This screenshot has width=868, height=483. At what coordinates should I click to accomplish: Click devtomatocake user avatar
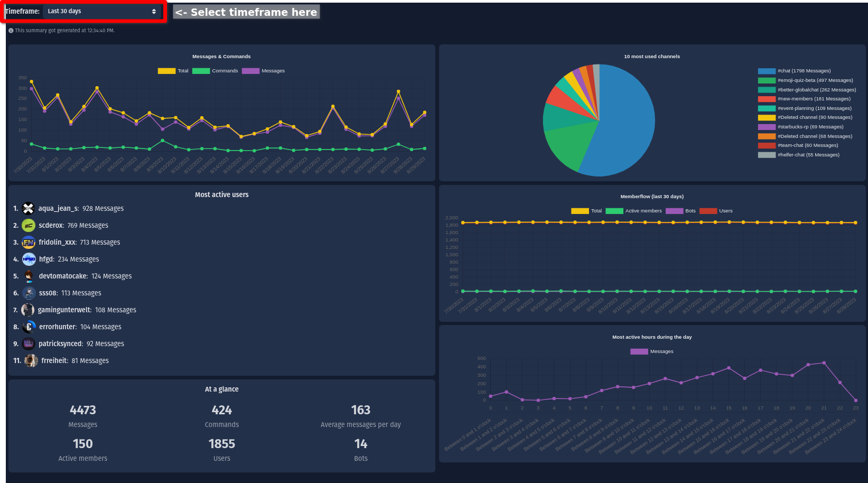tap(29, 276)
